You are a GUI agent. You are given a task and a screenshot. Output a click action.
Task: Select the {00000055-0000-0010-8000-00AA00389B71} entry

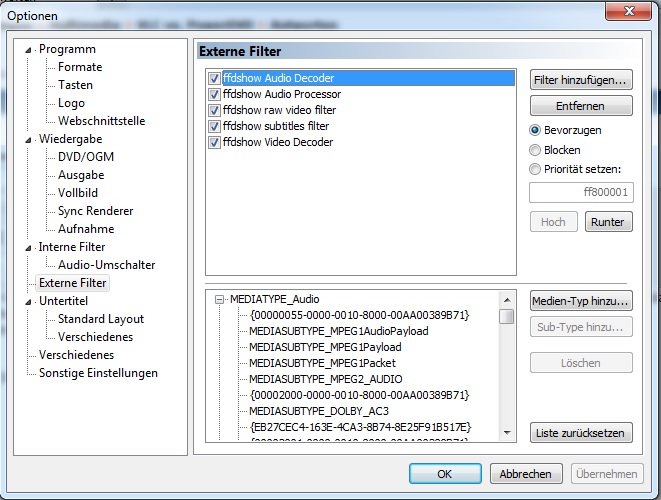[x=359, y=315]
